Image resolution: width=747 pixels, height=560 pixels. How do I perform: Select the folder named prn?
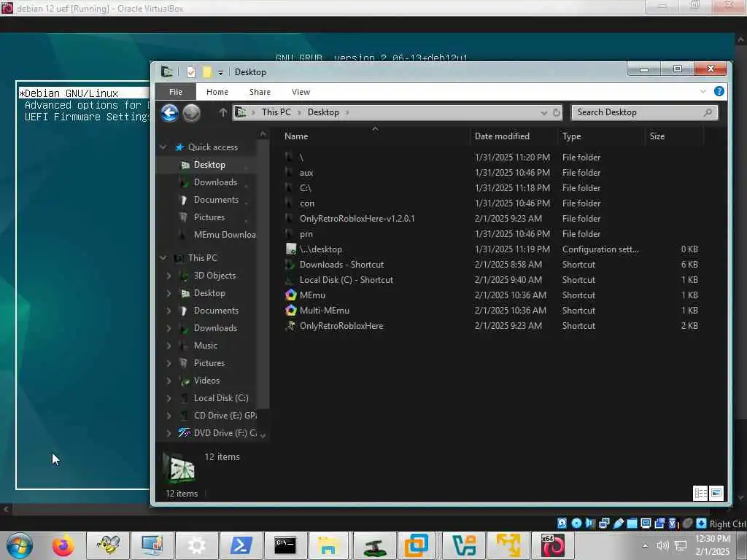coord(306,234)
